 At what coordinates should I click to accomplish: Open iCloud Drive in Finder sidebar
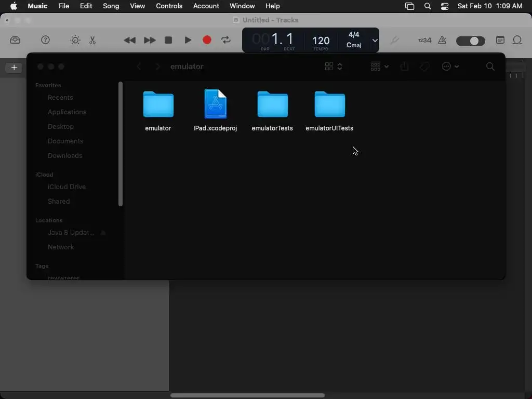pos(66,187)
